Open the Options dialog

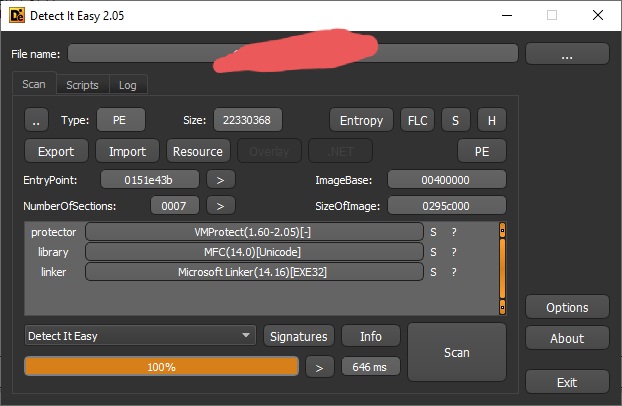click(x=567, y=307)
